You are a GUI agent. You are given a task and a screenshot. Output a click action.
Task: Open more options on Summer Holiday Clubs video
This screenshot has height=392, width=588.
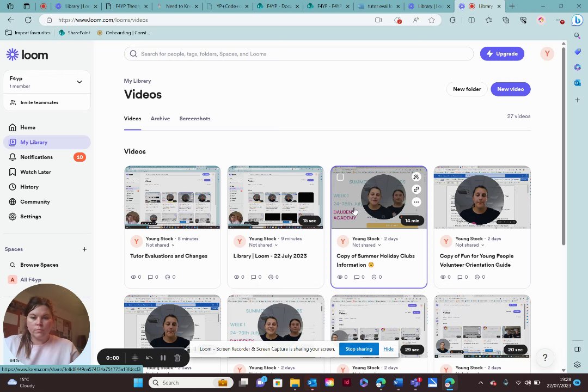click(x=416, y=202)
